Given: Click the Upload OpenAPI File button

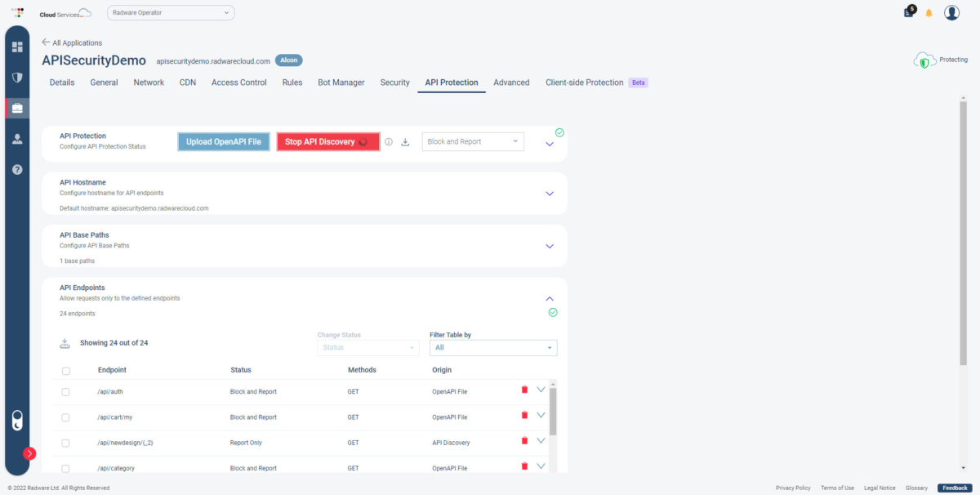Looking at the screenshot, I should tap(224, 142).
